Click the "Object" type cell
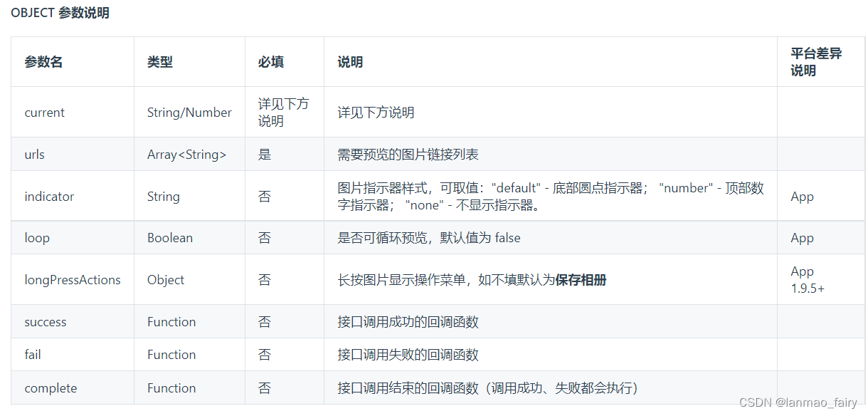 (166, 280)
